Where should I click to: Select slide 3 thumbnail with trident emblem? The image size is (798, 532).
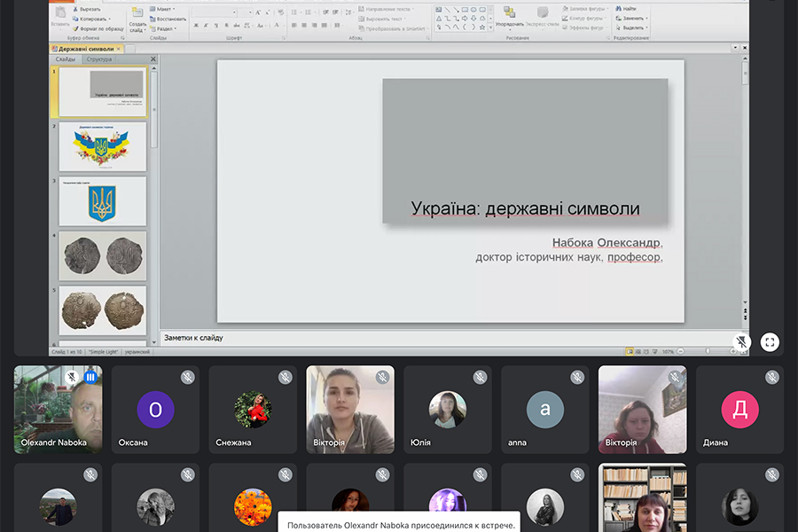(x=103, y=201)
